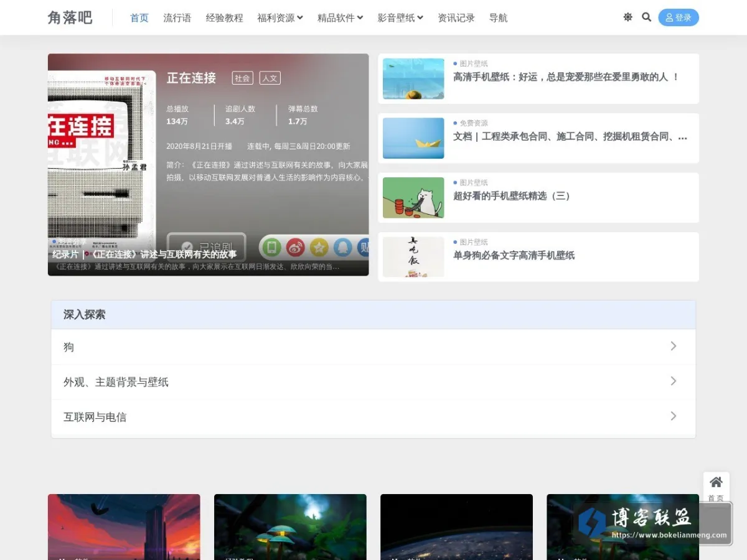Viewport: 747px width, 560px height.
Task: Click chevron arrow on 互联网与电信 row
Action: [x=674, y=416]
